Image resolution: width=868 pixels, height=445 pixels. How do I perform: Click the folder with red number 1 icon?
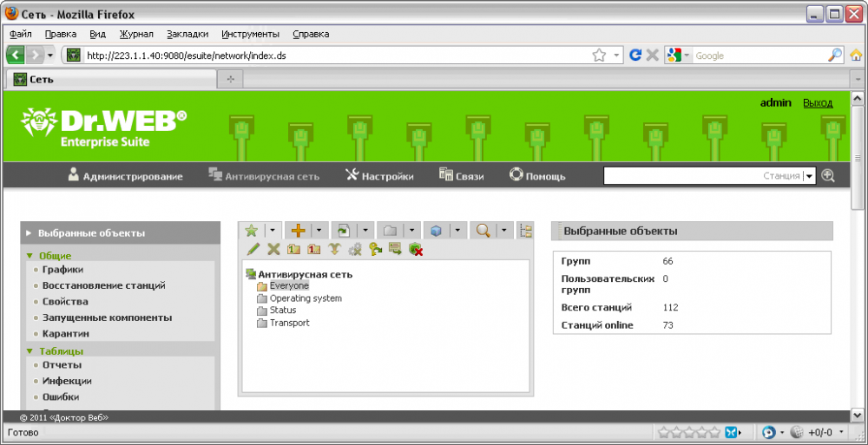[x=314, y=250]
